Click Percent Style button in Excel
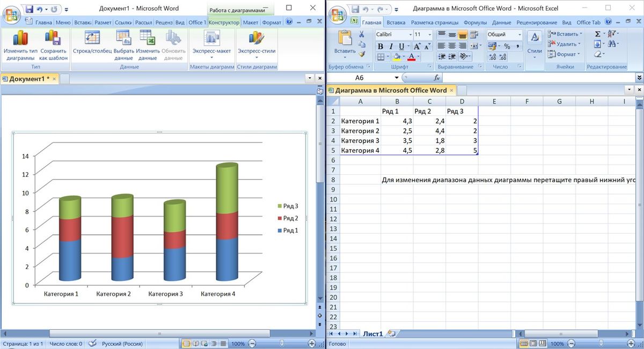 [507, 46]
